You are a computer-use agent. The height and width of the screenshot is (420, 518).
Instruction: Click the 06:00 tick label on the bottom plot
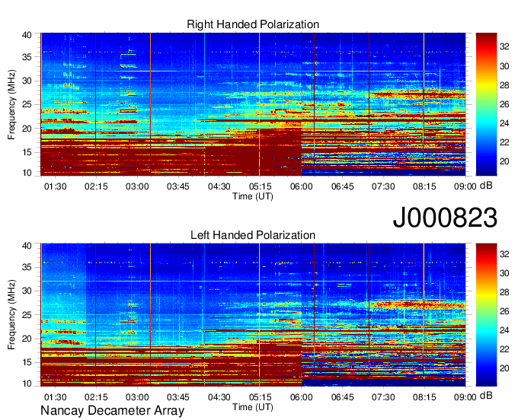coord(302,397)
